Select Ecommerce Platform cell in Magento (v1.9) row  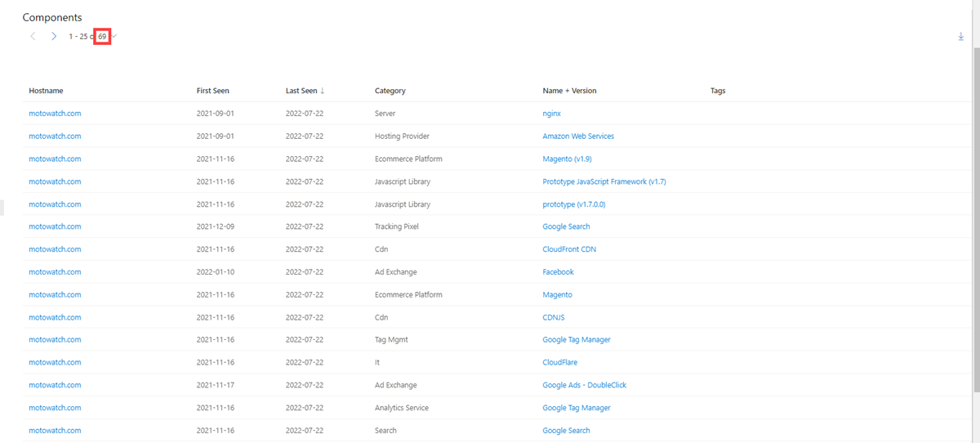pyautogui.click(x=408, y=159)
